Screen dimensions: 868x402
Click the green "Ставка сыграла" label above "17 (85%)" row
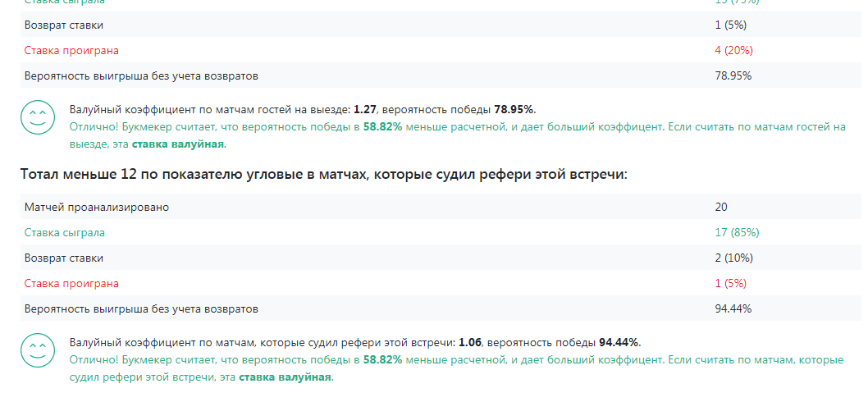65,232
